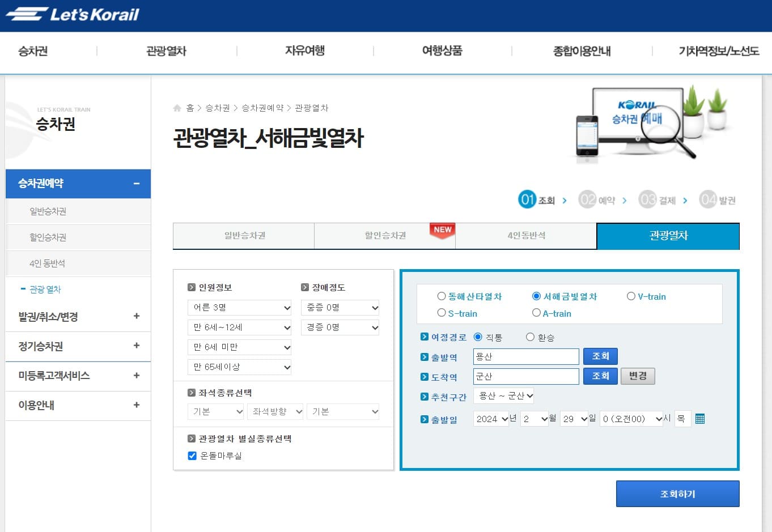The height and width of the screenshot is (532, 772).
Task: Open the departure hour dropdown showing 오전00
Action: 631,419
